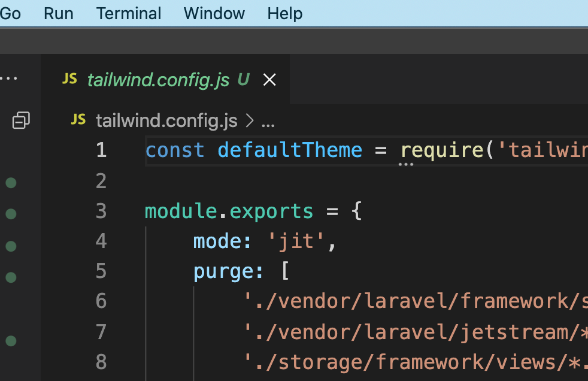Open the Run menu
Image resolution: width=588 pixels, height=381 pixels.
pos(58,13)
